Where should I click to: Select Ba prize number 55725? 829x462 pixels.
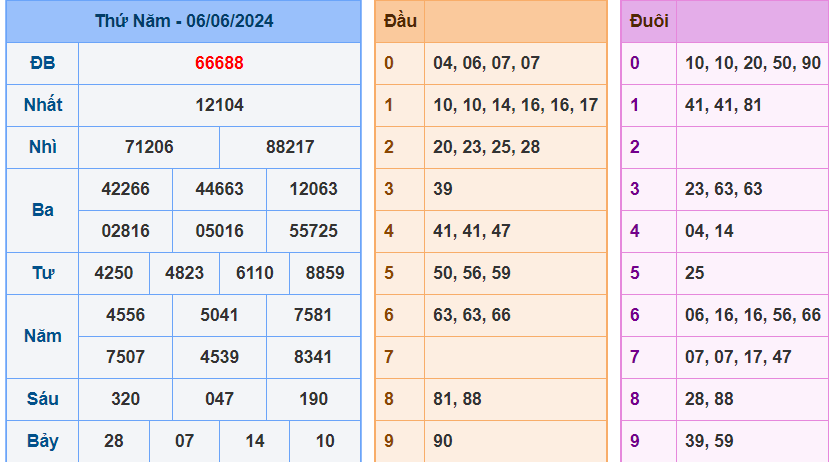point(314,231)
